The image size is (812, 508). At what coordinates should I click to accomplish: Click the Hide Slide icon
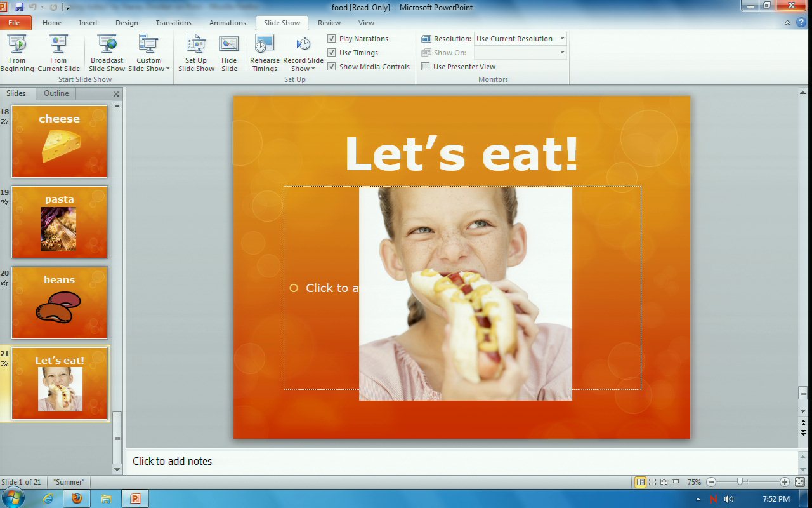point(229,53)
